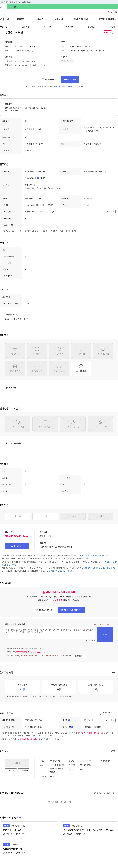The height and width of the screenshot is (868, 118).
Task: Open 채용절차의 공정화에 관한 법률 제11조 link
Action: tap(65, 571)
